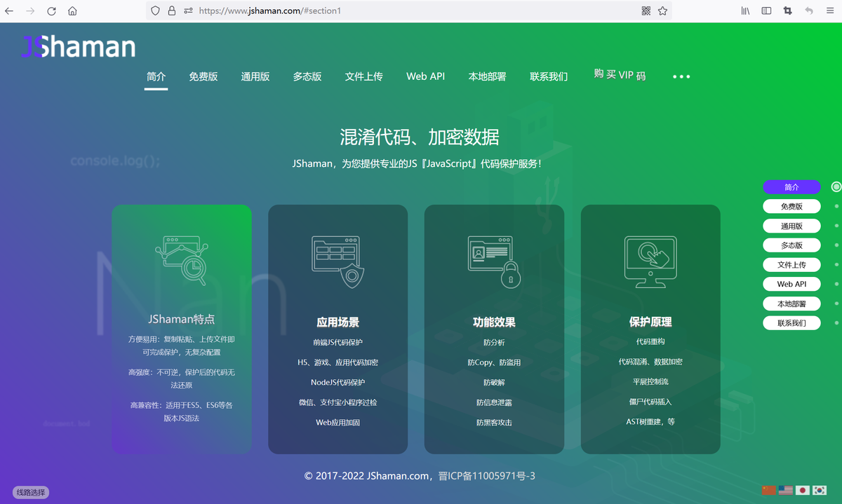
Task: Open the 通用版 tab in top navigation
Action: 255,76
